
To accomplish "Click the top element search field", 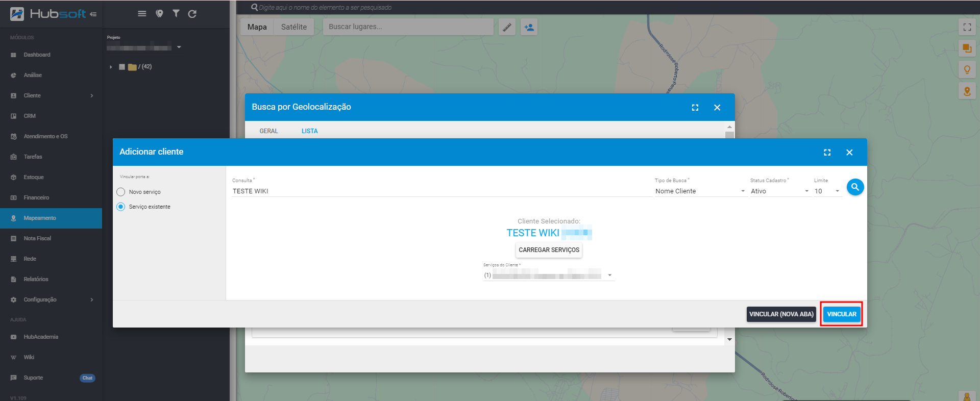I will pyautogui.click(x=327, y=8).
